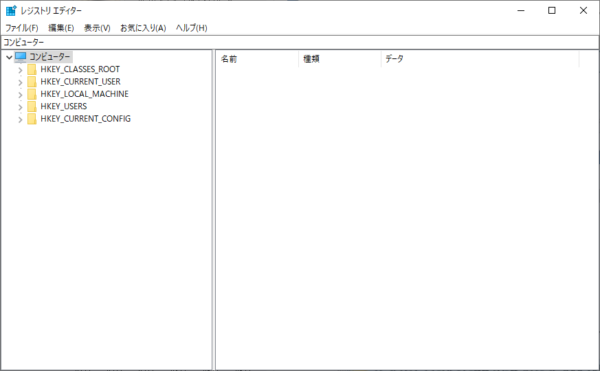Screen dimensions: 600x371
Task: Click the HKEY_CURRENT_USER folder icon
Action: point(32,82)
